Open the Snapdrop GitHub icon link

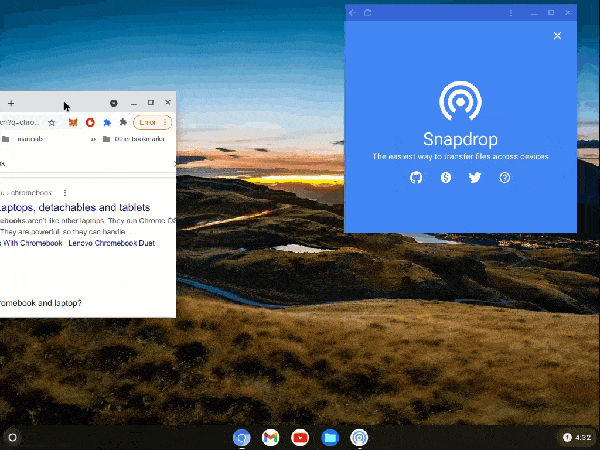416,178
